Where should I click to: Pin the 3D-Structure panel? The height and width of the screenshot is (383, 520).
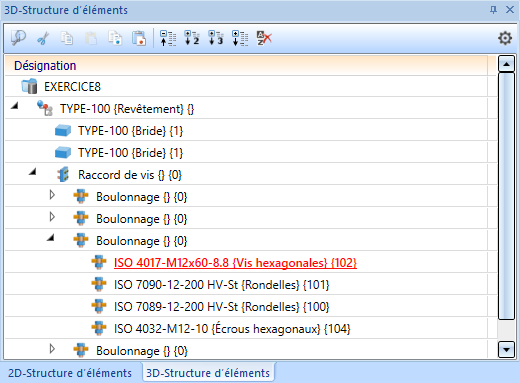[493, 10]
